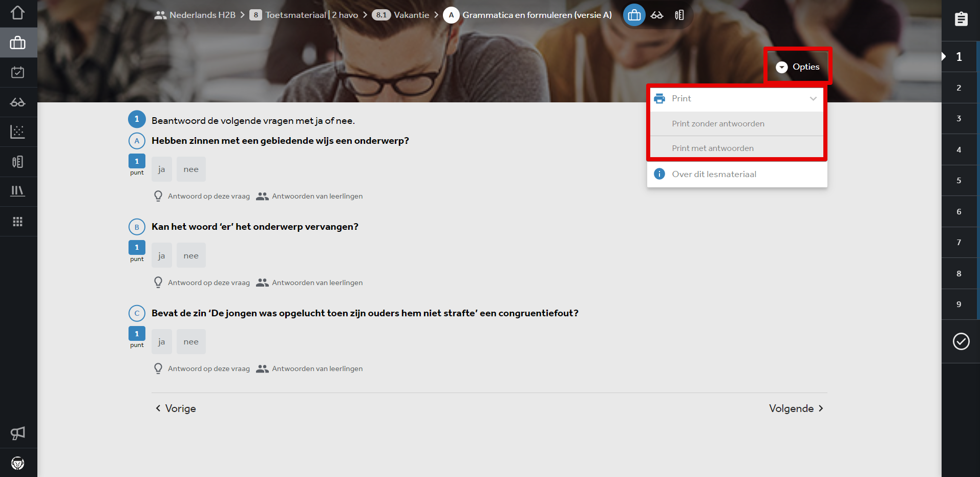The height and width of the screenshot is (477, 980).
Task: Show 'Antwoord op deze vraag' for question B
Action: coord(209,283)
